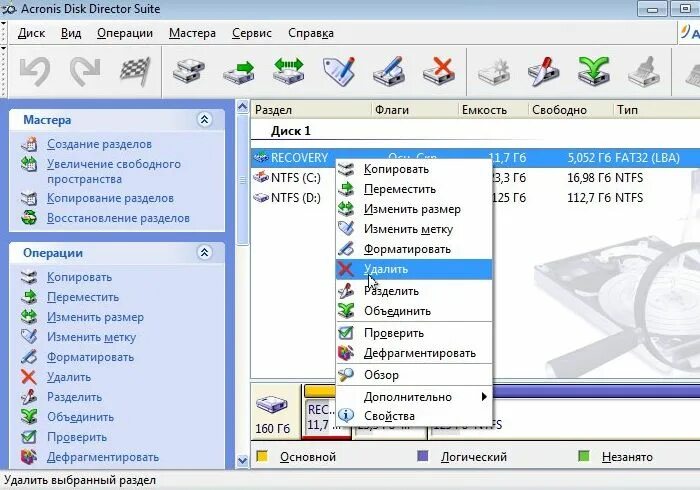Click the Undo toolbar arrow
Image resolution: width=700 pixels, height=490 pixels.
tap(35, 71)
